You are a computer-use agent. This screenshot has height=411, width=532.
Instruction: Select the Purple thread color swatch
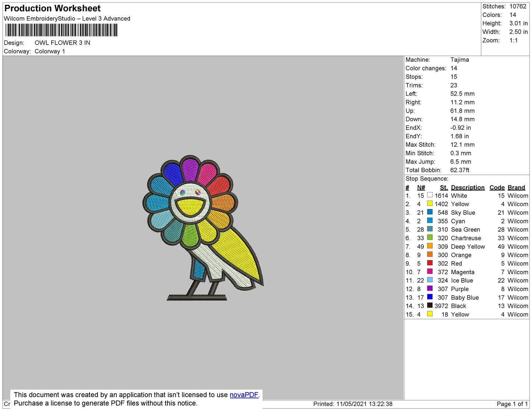(x=430, y=288)
